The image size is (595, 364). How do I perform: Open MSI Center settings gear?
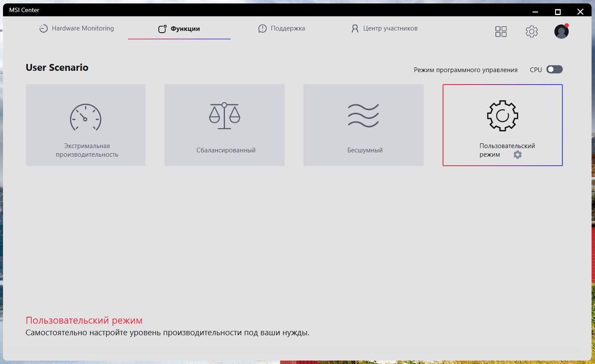point(531,31)
